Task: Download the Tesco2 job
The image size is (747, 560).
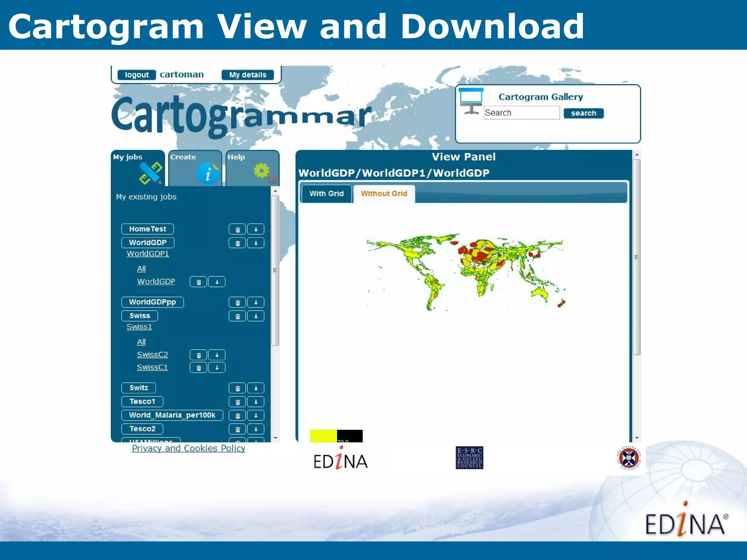Action: click(x=256, y=429)
